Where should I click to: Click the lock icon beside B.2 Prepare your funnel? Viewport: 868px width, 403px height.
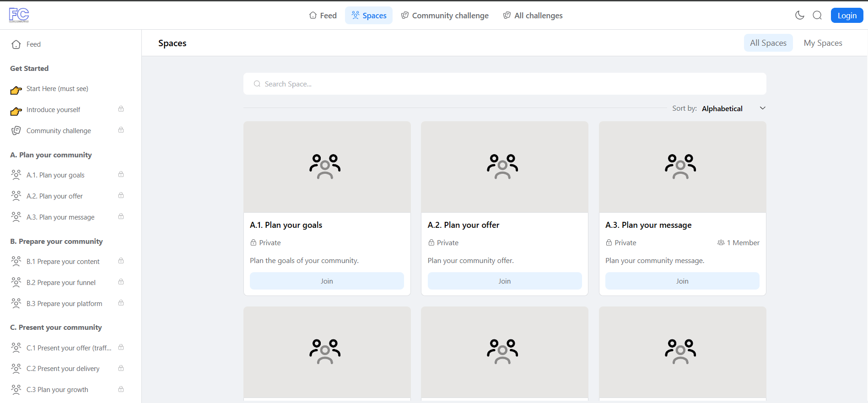click(121, 282)
